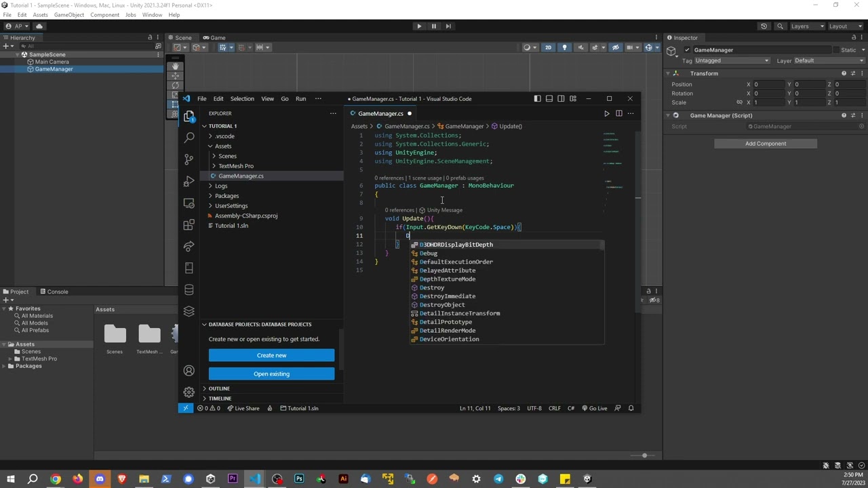The image size is (868, 488).
Task: Open Run and Debug view in VS Code
Action: tap(189, 181)
